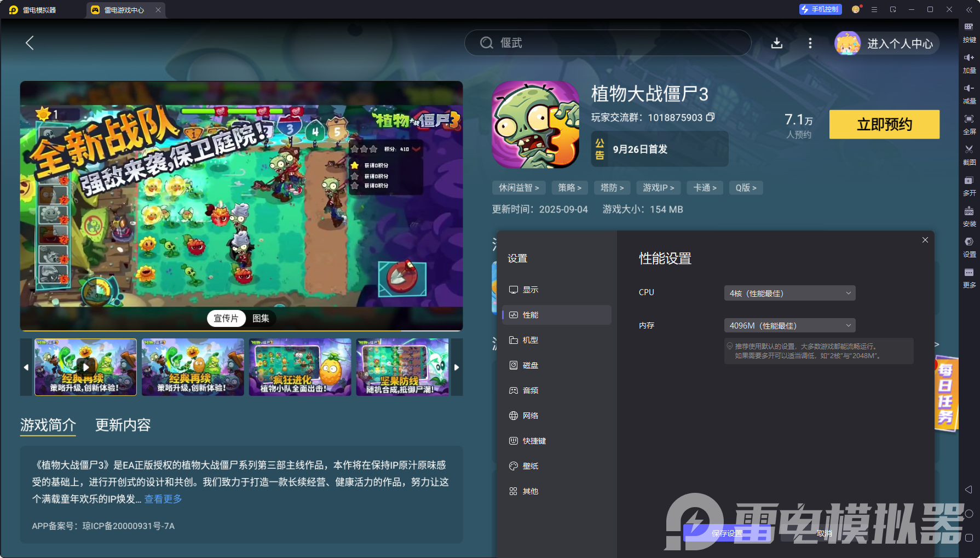Copy the player group number 1018875903
Screen dimensions: 980x558
(711, 117)
